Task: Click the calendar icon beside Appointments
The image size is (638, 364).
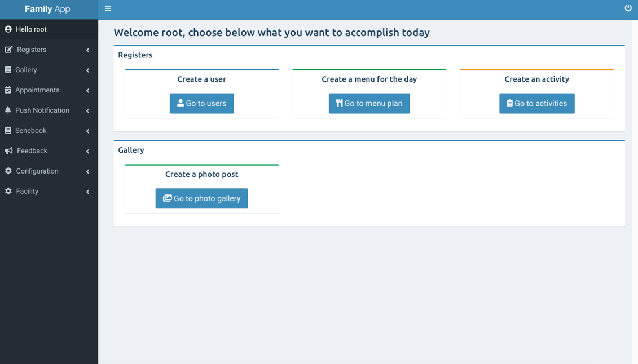Action: (8, 90)
